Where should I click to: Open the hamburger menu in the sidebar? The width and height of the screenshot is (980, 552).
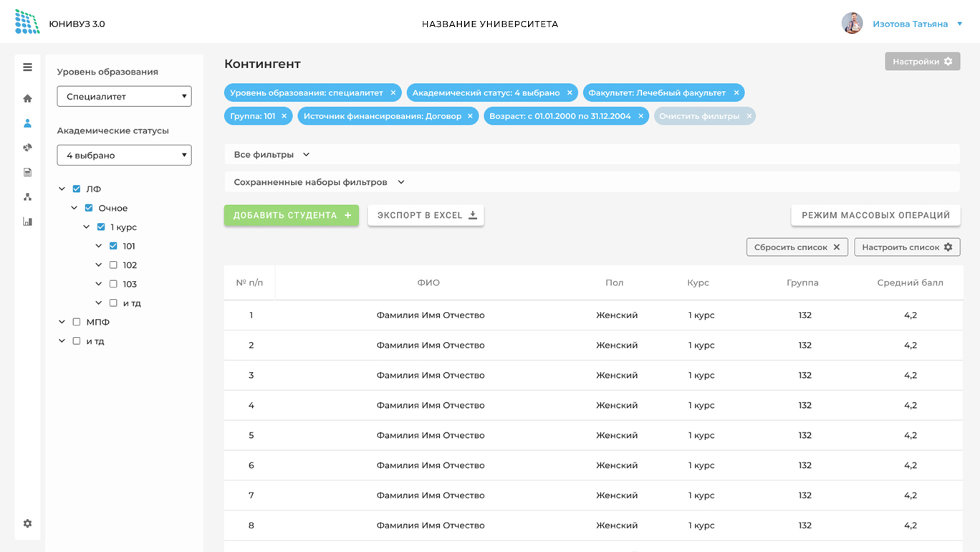(x=27, y=67)
